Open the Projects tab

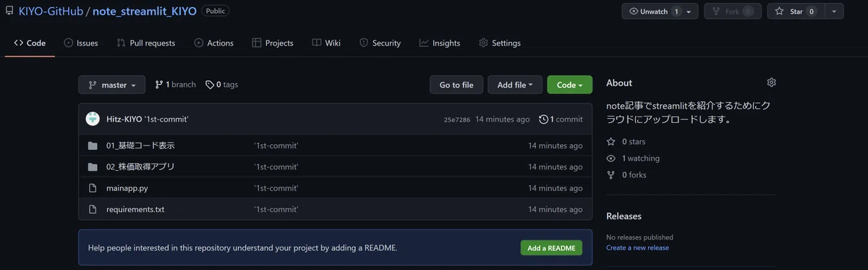click(x=273, y=43)
